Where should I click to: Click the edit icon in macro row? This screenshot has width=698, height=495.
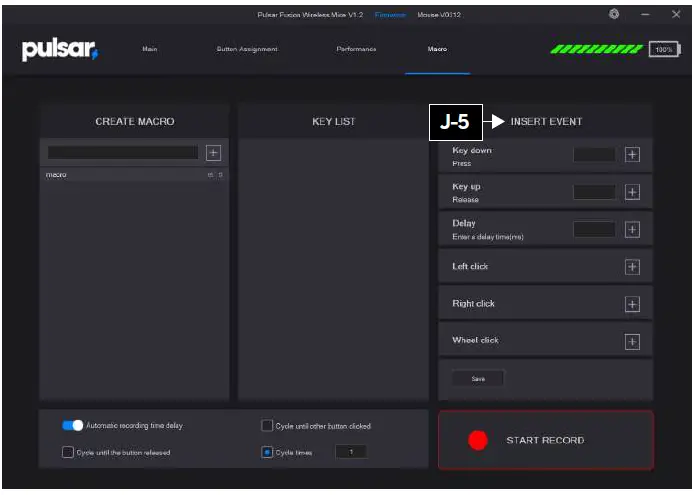pyautogui.click(x=210, y=175)
